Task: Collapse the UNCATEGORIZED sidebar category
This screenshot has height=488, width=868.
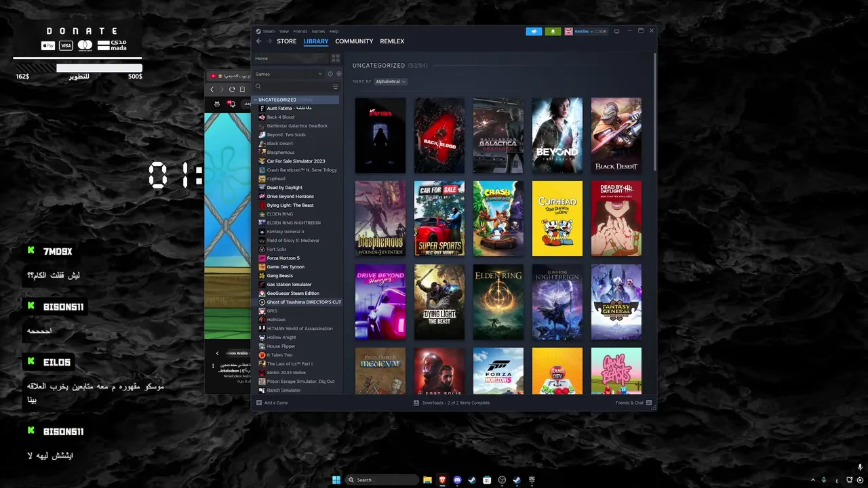Action: [x=256, y=100]
